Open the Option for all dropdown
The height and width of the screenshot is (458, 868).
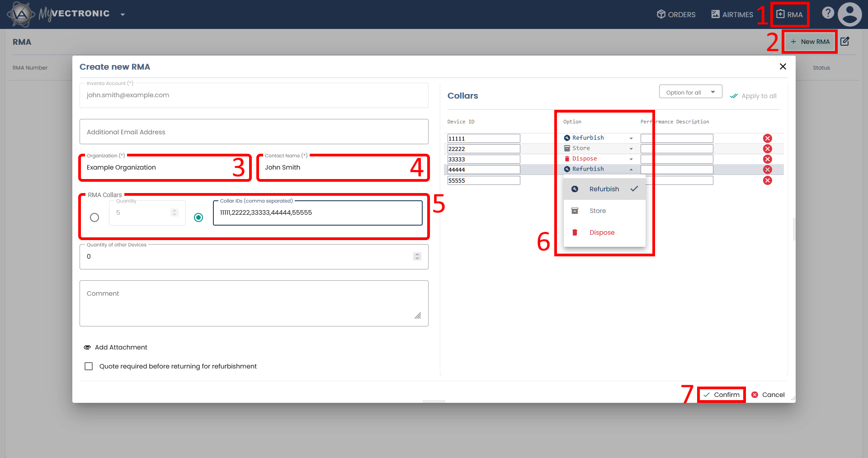click(690, 92)
